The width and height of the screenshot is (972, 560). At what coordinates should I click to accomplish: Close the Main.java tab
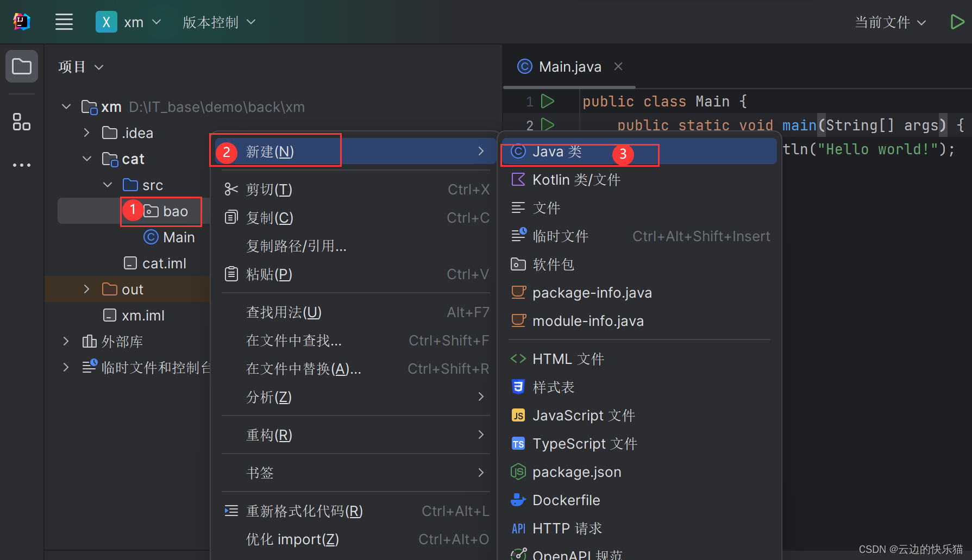pos(618,66)
